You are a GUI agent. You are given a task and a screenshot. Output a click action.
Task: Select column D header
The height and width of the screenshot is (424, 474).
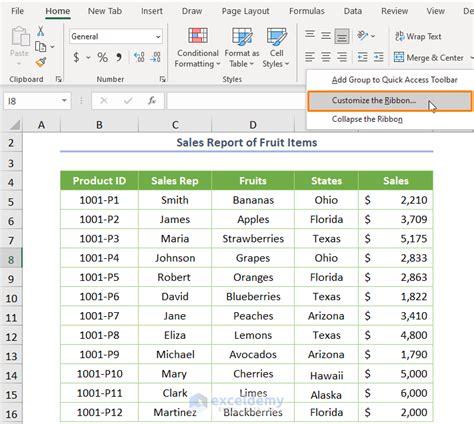pyautogui.click(x=253, y=125)
